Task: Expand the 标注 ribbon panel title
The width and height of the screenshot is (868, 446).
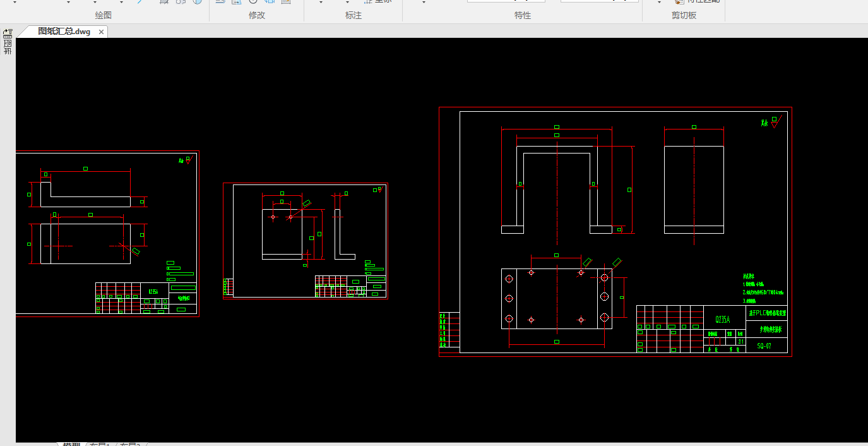Action: [354, 15]
